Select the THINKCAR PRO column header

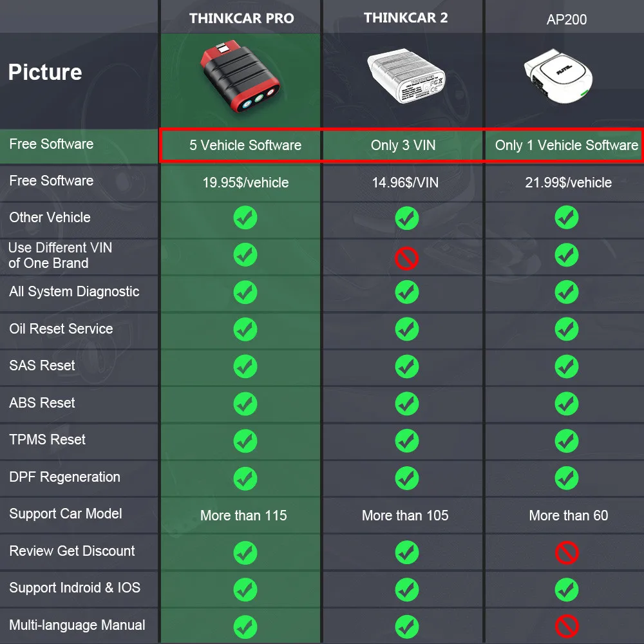(x=241, y=19)
